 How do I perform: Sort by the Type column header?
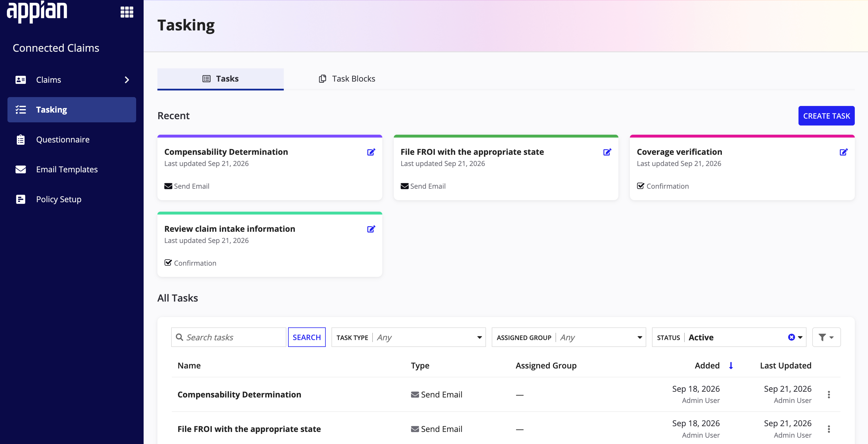pos(420,366)
